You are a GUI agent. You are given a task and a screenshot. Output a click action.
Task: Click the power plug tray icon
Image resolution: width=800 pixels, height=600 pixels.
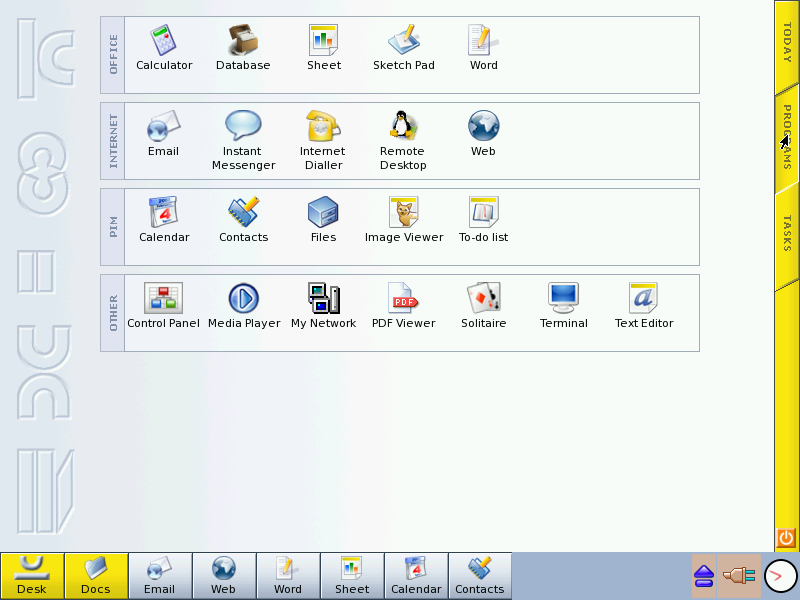[739, 576]
